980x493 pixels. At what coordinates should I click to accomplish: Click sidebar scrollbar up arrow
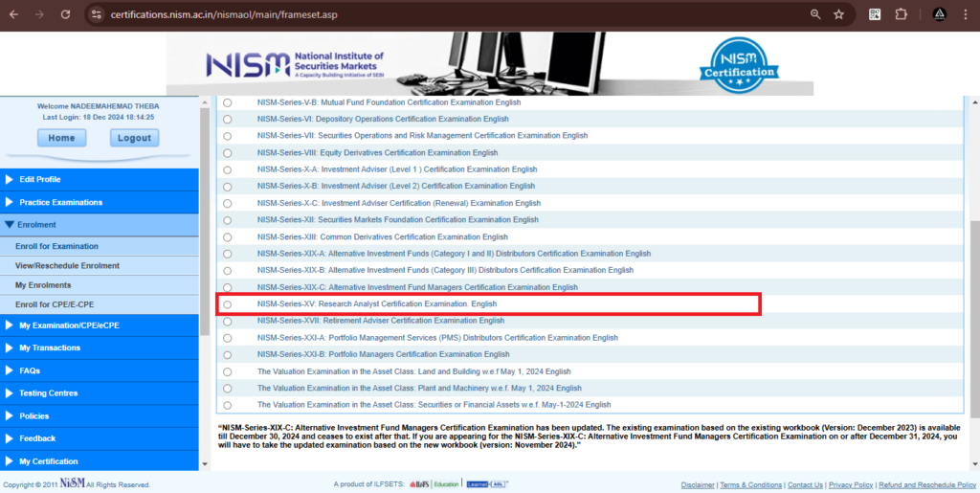pyautogui.click(x=205, y=102)
